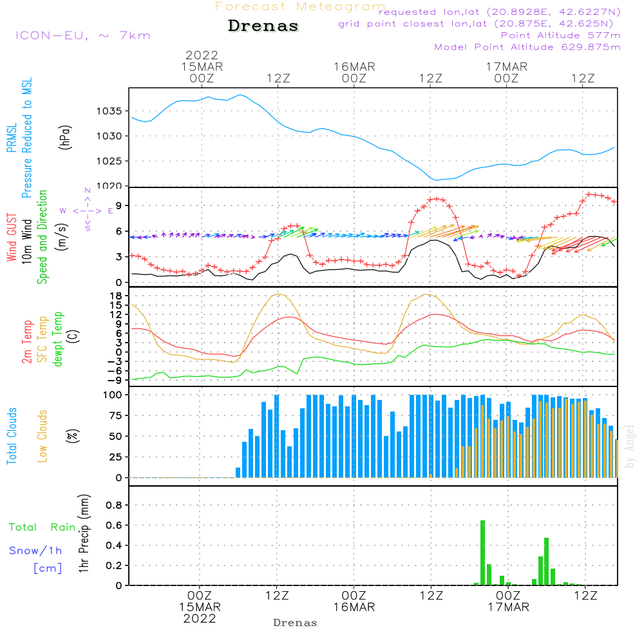
Task: Click the '(hPa)' unit label
Action: [65, 137]
